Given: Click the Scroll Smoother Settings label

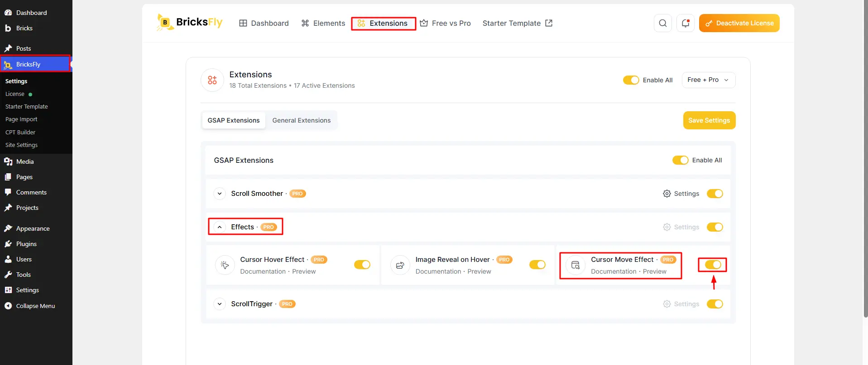Looking at the screenshot, I should tap(686, 194).
